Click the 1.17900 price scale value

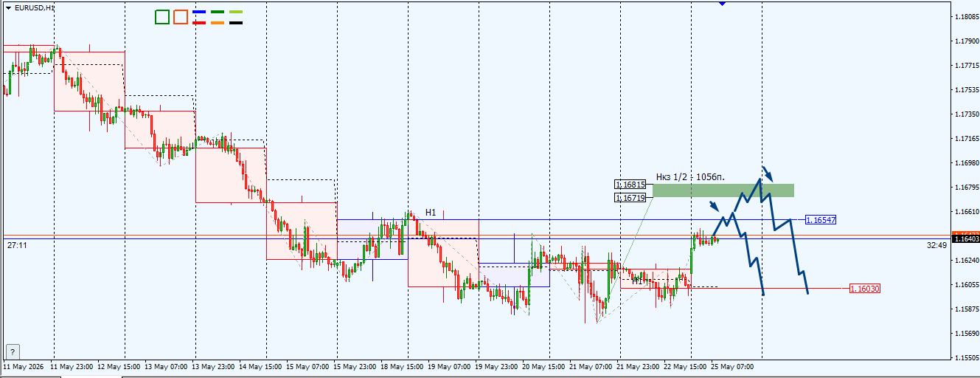click(966, 41)
